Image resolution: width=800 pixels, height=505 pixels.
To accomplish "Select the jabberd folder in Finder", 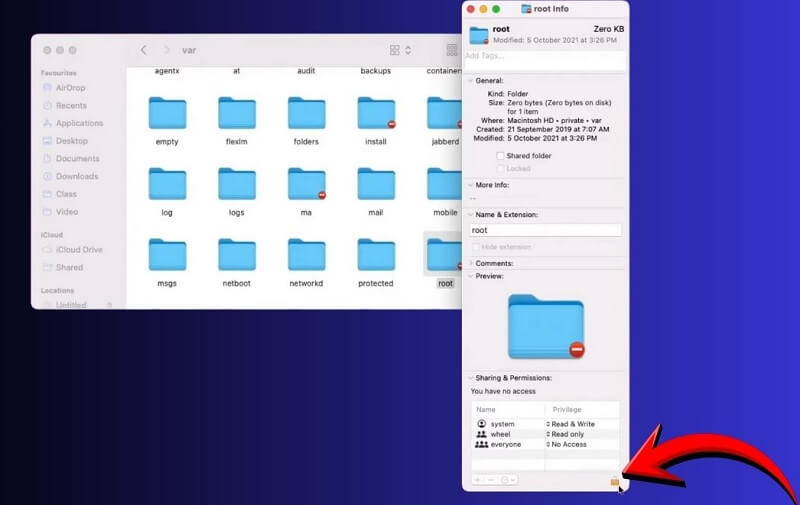I will (444, 113).
